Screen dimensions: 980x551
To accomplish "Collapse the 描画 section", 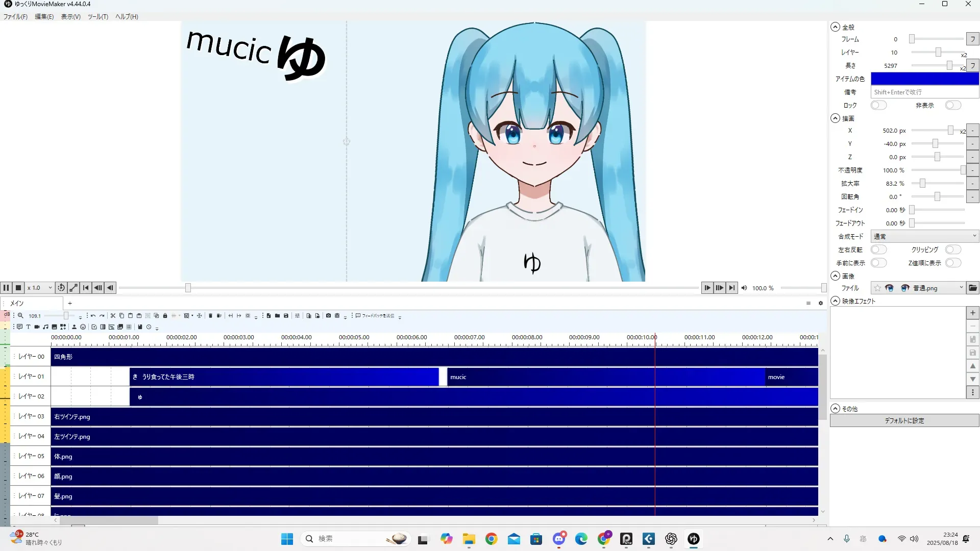I will point(835,118).
